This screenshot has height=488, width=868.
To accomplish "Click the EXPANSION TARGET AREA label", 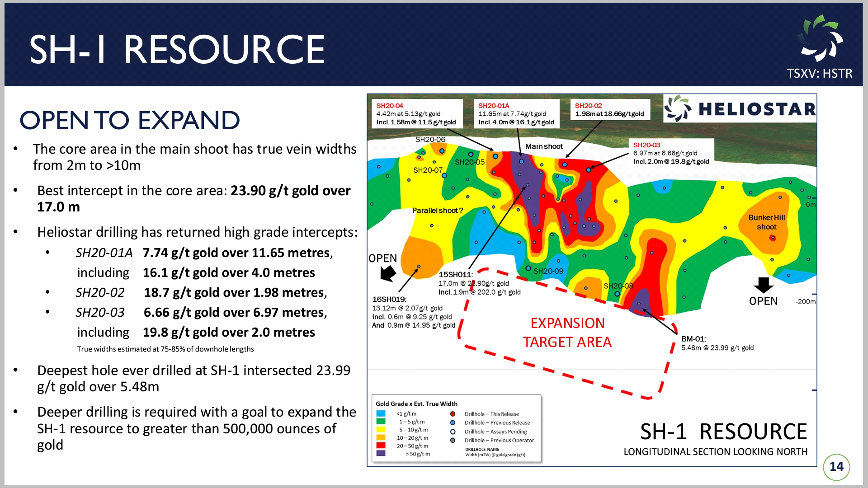I will pos(567,333).
